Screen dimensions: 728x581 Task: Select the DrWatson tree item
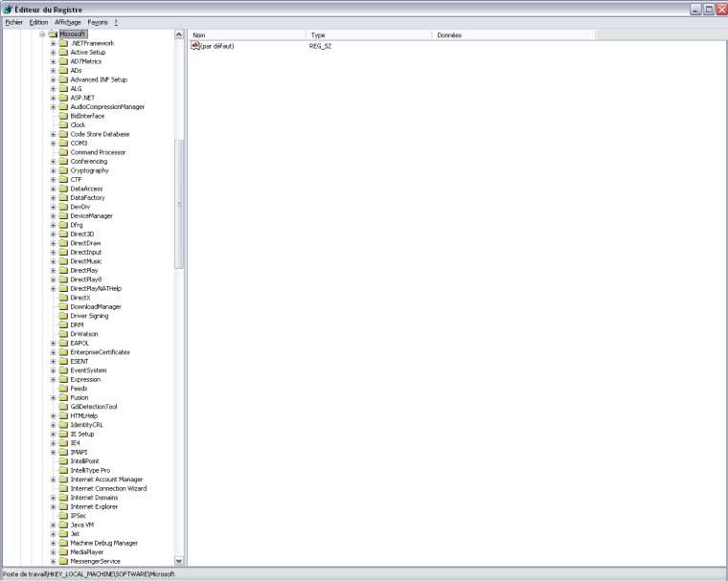pyautogui.click(x=84, y=334)
